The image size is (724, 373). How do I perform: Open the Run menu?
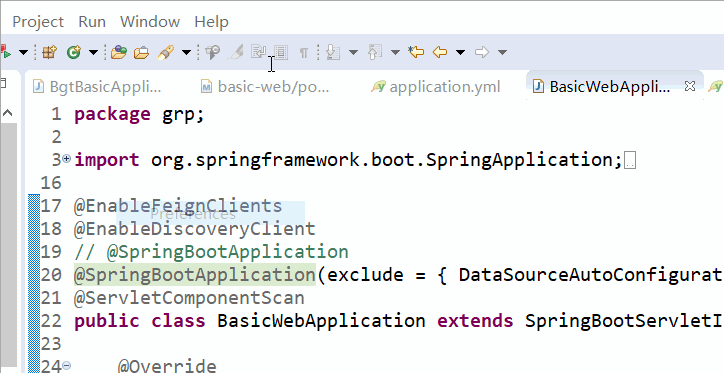click(92, 22)
